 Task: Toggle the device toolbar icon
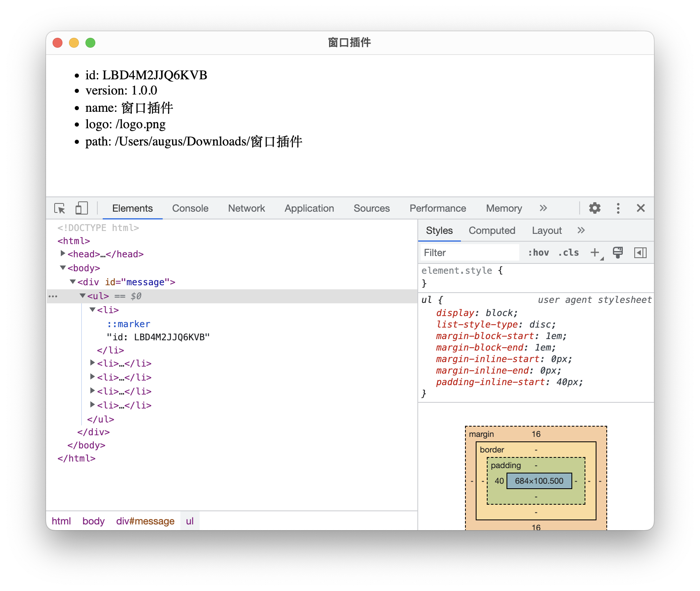click(x=81, y=208)
